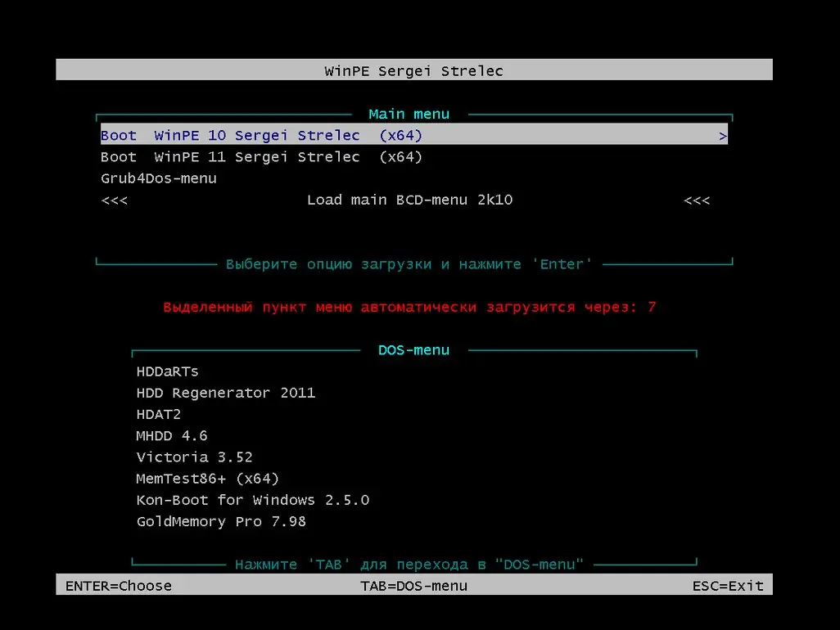Viewport: 840px width, 630px height.
Task: Click the arrow on the highlighted WinPE 10 row
Action: point(722,136)
